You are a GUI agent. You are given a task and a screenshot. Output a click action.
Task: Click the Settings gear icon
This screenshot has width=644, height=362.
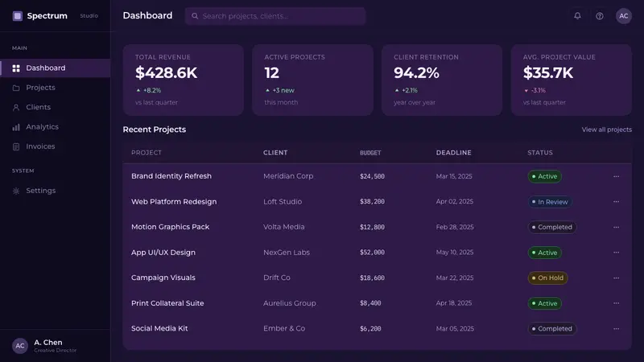[16, 191]
